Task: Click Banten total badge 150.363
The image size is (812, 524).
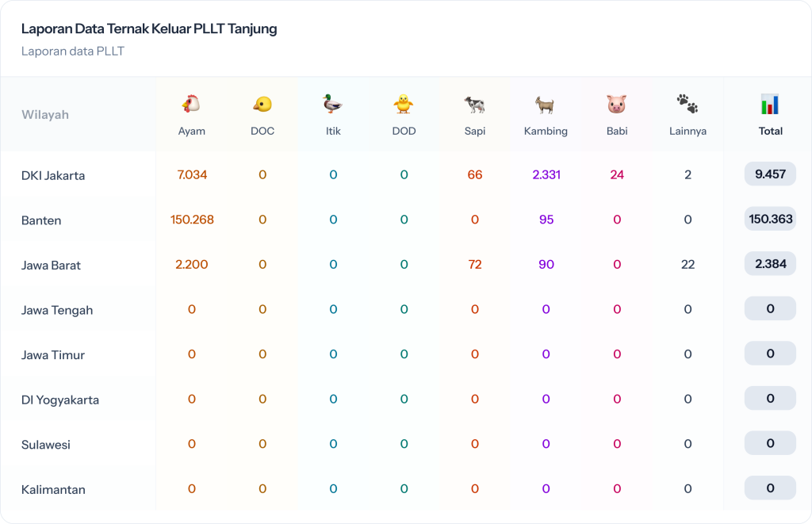Action: [x=770, y=219]
